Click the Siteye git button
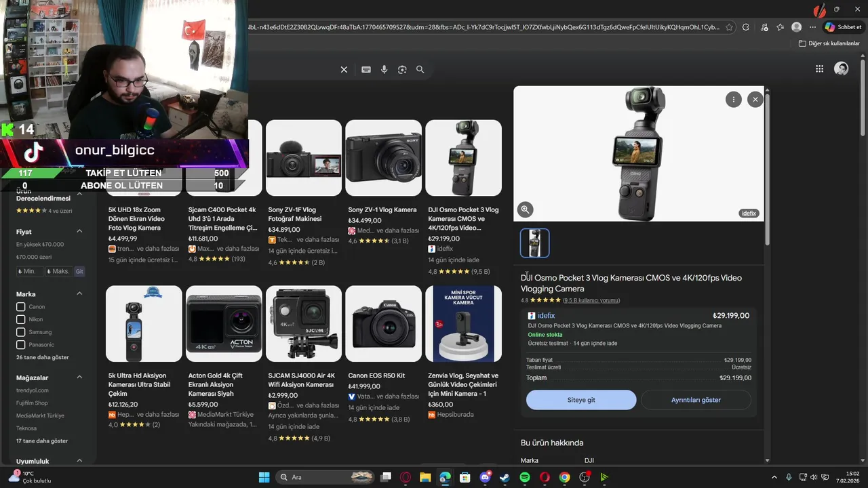The image size is (868, 488). click(x=581, y=400)
